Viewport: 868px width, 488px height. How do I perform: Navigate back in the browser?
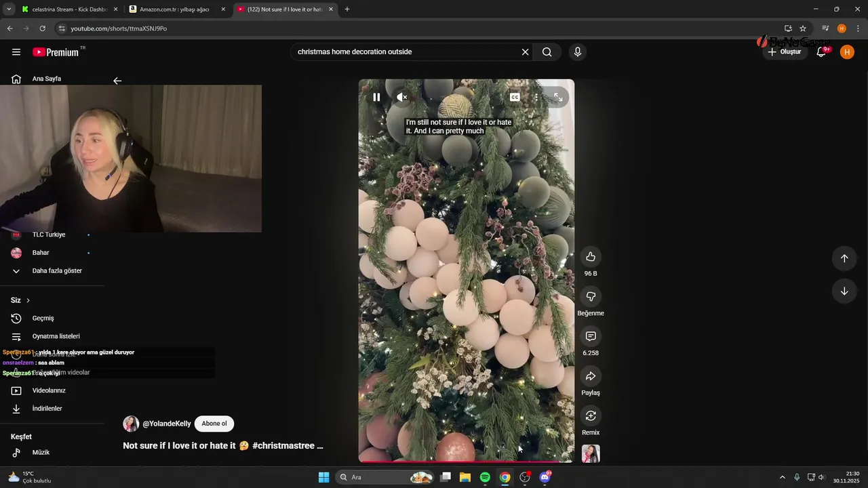9,28
